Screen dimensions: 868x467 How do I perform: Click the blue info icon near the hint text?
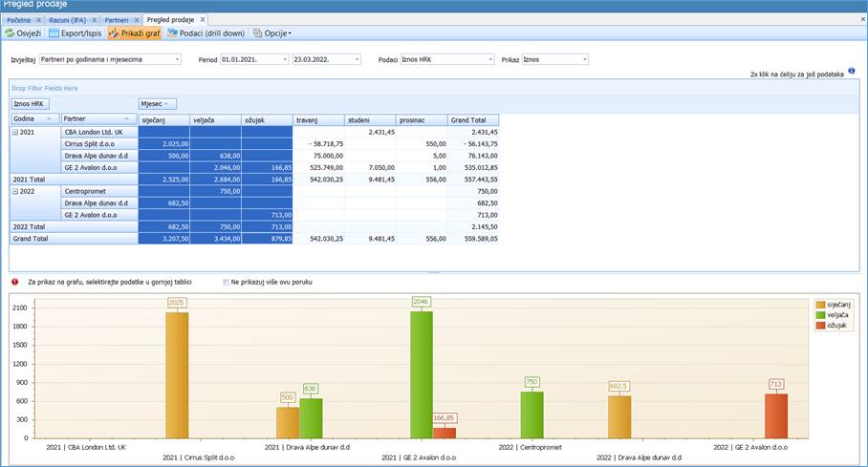point(852,71)
